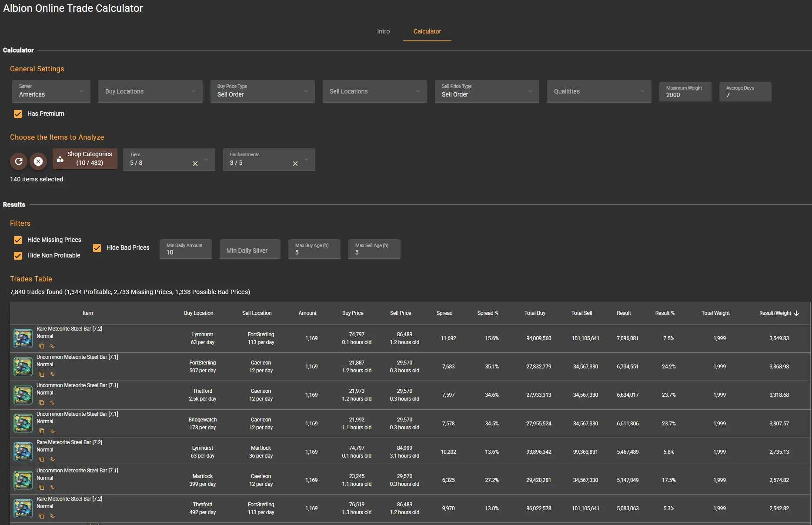
Task: Click copy icon in the Martlock to Caerleon row
Action: click(42, 488)
